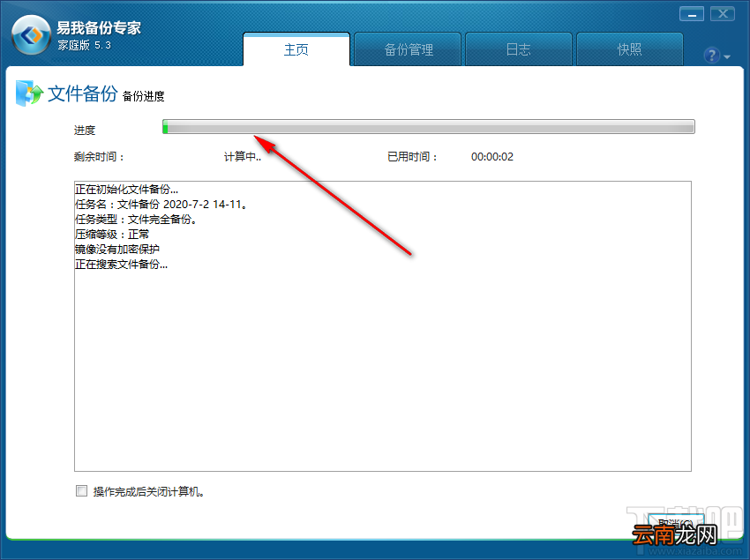Click the 家庭版 5.3 version text

(x=84, y=46)
